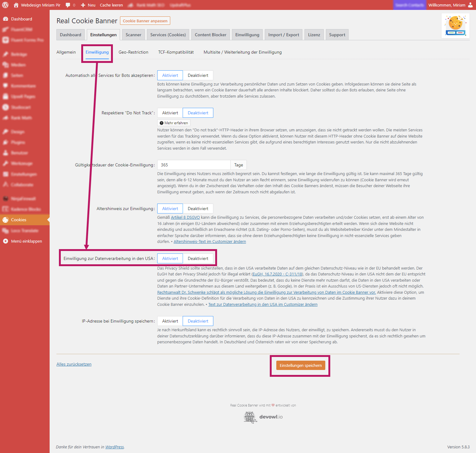This screenshot has width=476, height=453.
Task: Collapse menu using the Menü einklappen arrow icon
Action: click(x=6, y=241)
